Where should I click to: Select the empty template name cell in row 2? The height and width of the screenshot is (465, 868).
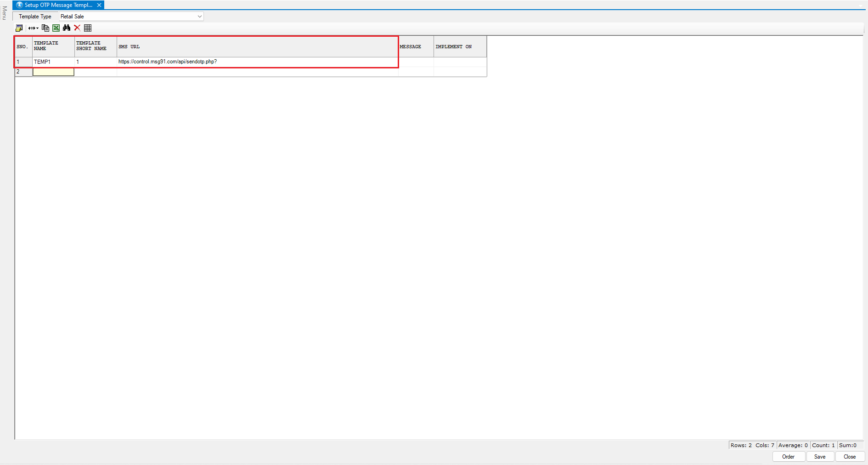[53, 72]
